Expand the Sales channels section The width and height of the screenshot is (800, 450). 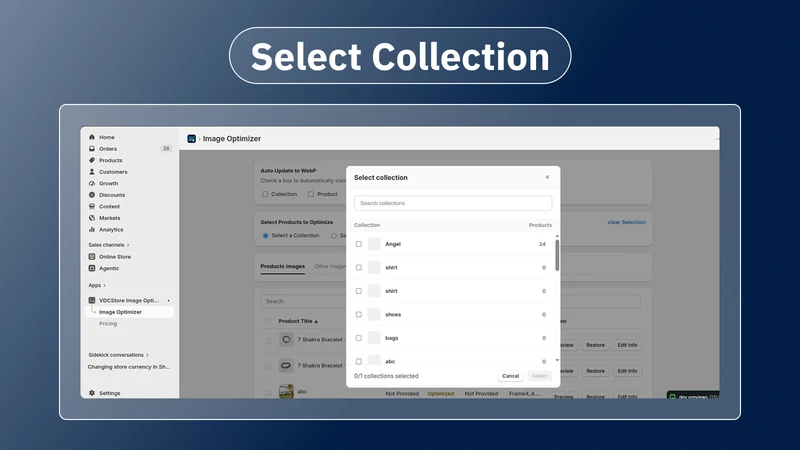pyautogui.click(x=109, y=245)
